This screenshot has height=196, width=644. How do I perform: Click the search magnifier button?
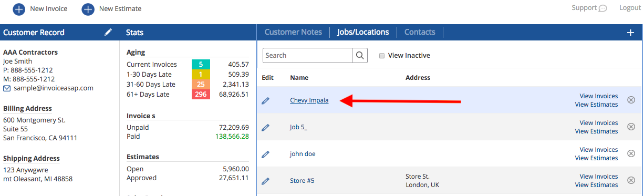360,55
